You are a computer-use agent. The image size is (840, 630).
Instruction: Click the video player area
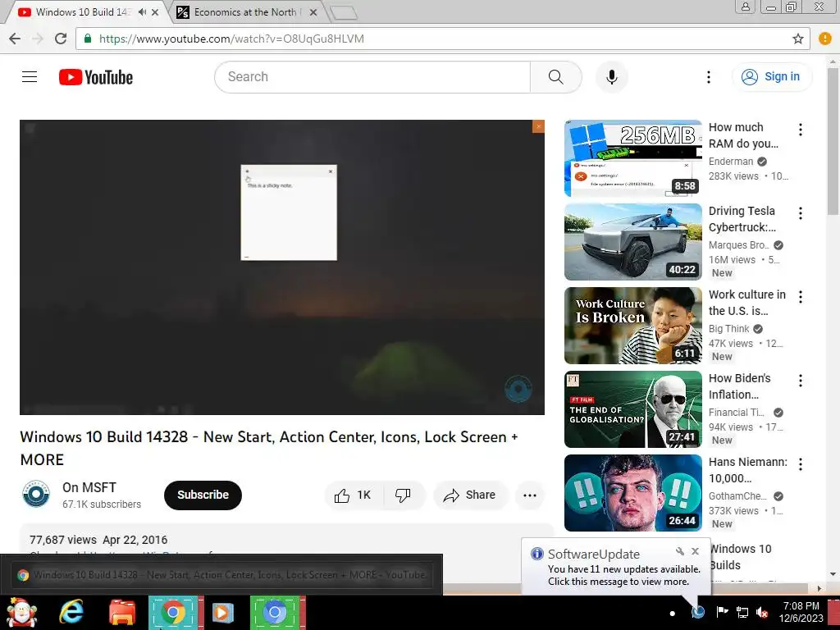[x=282, y=267]
